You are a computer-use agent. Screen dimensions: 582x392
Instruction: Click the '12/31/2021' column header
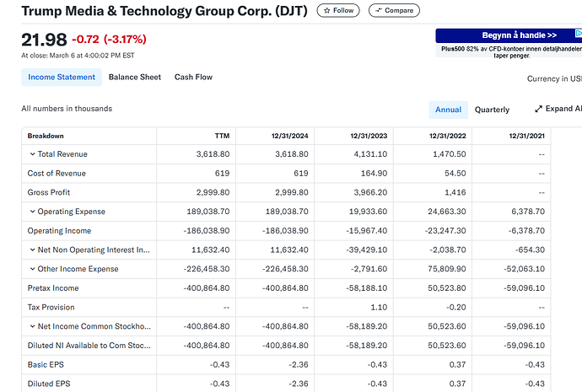pos(526,136)
